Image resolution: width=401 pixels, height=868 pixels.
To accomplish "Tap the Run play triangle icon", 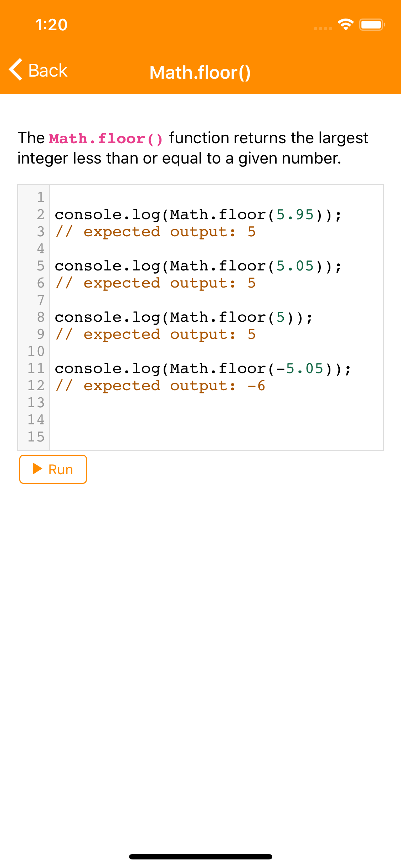I will (x=37, y=469).
